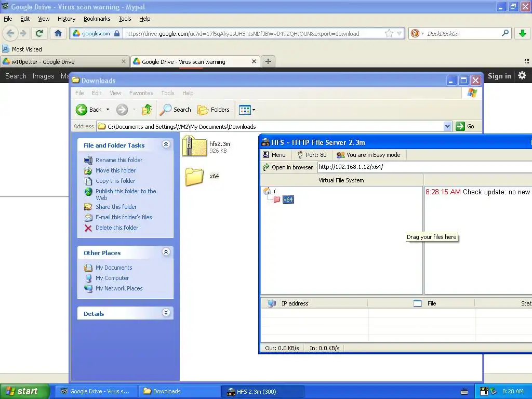Open the browser Home page
532x399 pixels.
click(58, 33)
